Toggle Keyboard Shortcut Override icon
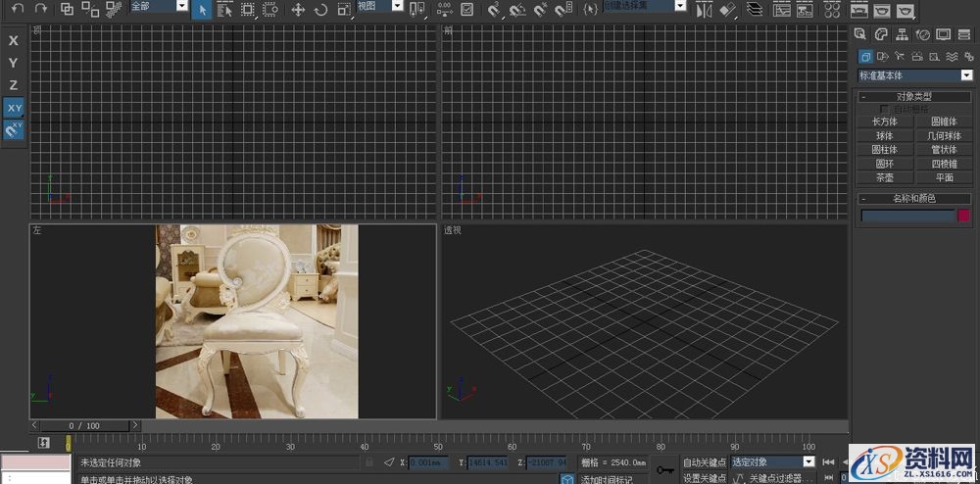The height and width of the screenshot is (484, 980). pyautogui.click(x=466, y=10)
